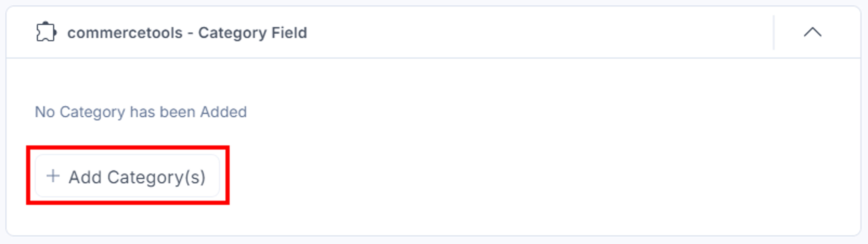This screenshot has height=244, width=868.
Task: Click the Add Category(s) button
Action: [x=127, y=176]
